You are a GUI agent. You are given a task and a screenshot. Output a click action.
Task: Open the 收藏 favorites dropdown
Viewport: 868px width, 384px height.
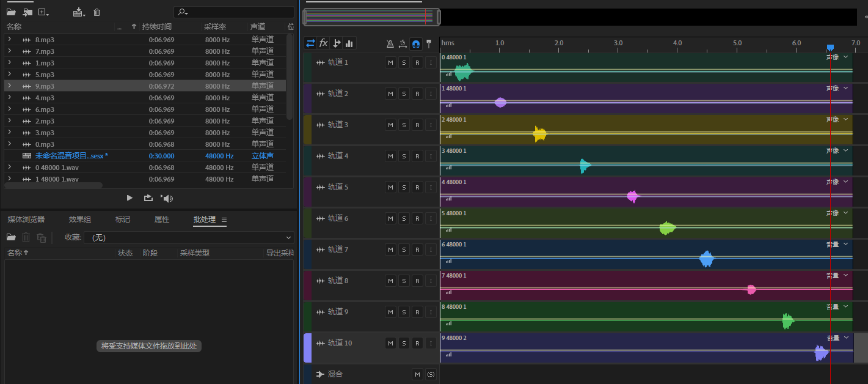(x=189, y=237)
